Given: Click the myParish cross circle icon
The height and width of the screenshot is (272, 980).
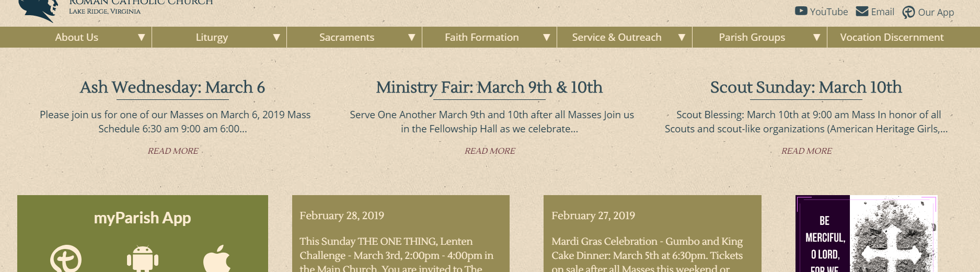Looking at the screenshot, I should (x=66, y=259).
